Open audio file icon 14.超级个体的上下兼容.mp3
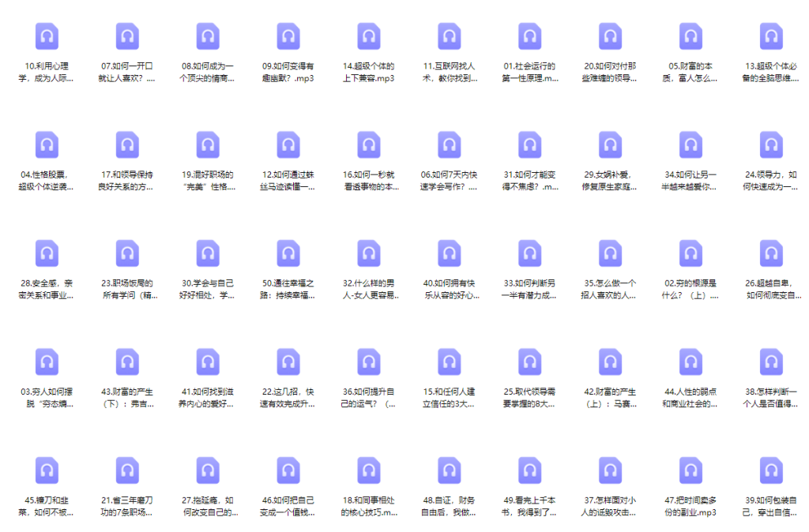Image resolution: width=809 pixels, height=532 pixels. click(x=369, y=36)
